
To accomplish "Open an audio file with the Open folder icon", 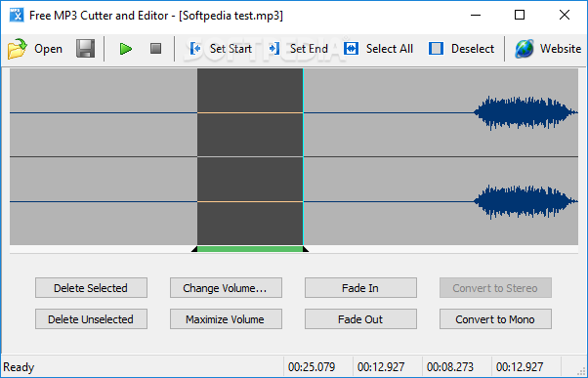I will (18, 49).
